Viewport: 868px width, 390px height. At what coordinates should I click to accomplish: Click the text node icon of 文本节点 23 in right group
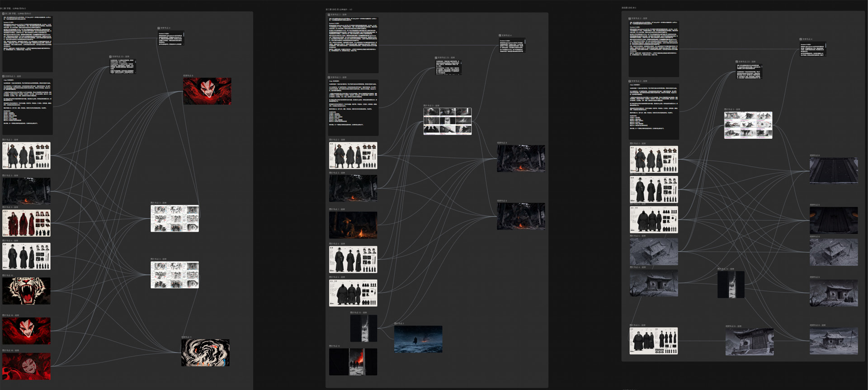(x=737, y=61)
